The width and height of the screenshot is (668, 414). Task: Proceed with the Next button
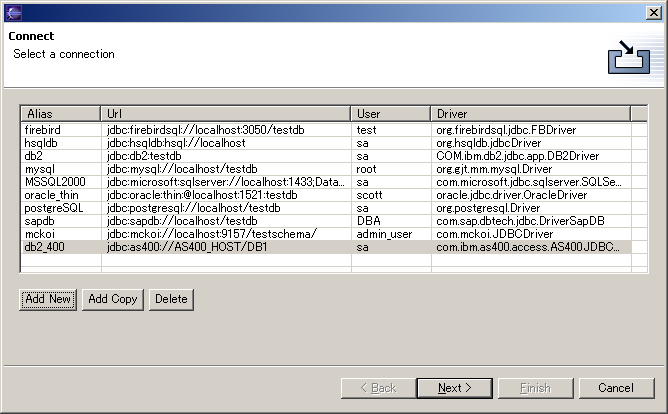(455, 388)
